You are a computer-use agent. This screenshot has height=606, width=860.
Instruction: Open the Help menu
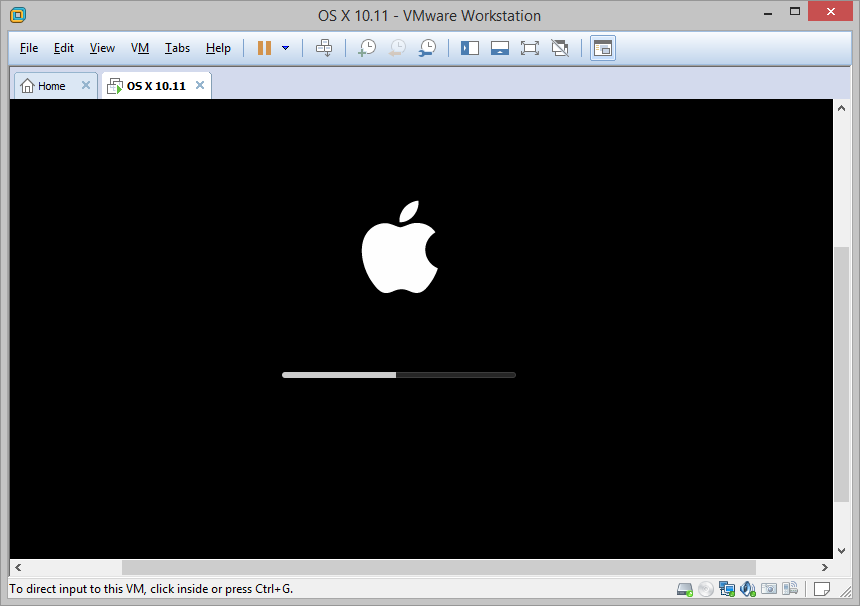(218, 48)
